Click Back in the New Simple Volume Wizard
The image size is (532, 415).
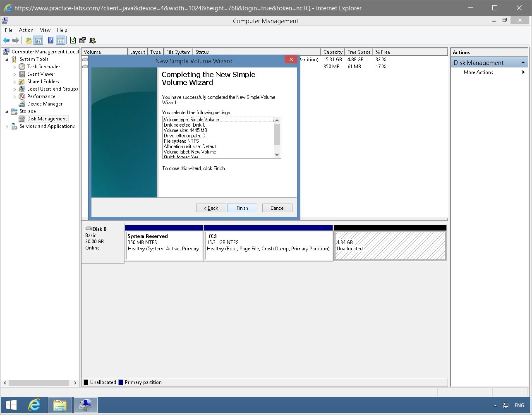coord(211,208)
